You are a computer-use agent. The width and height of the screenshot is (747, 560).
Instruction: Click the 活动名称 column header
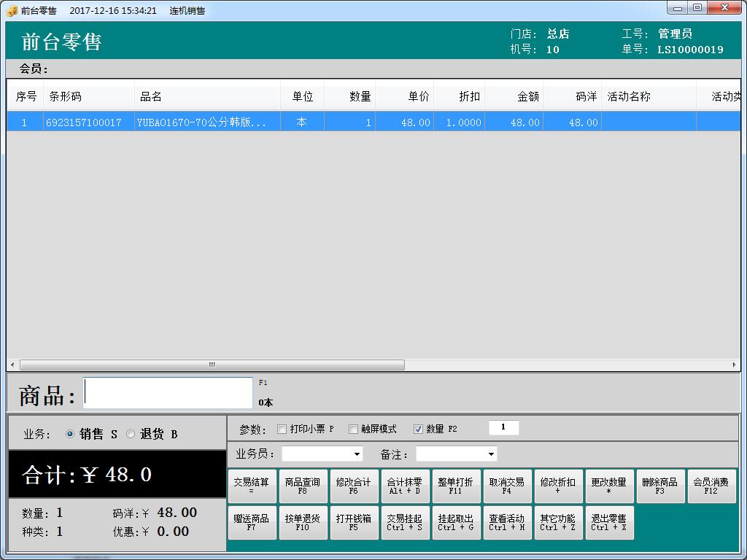[x=649, y=96]
